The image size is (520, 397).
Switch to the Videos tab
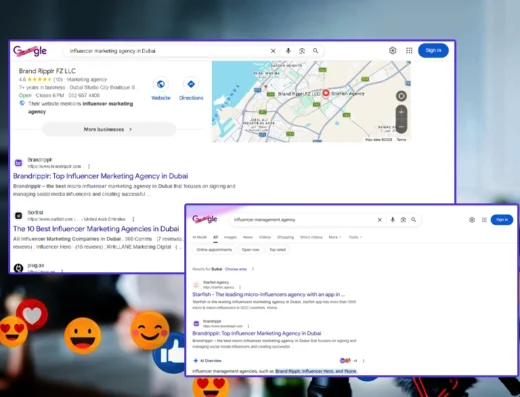click(265, 237)
